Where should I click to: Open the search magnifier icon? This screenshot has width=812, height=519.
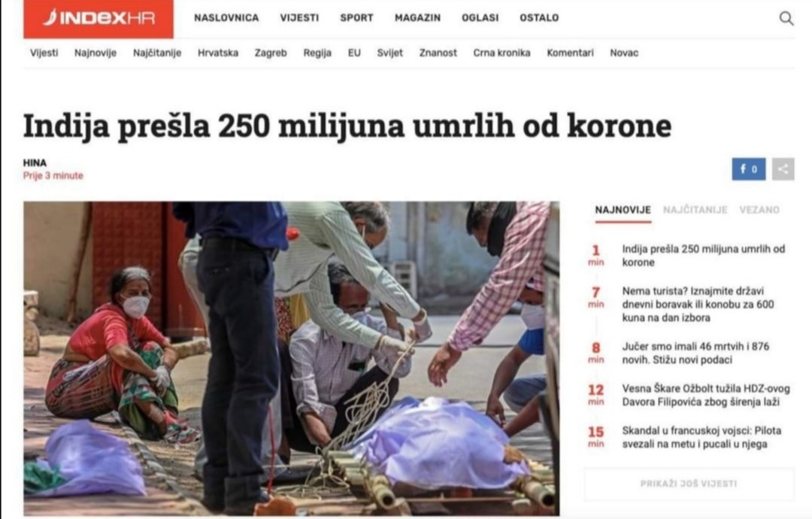point(786,19)
